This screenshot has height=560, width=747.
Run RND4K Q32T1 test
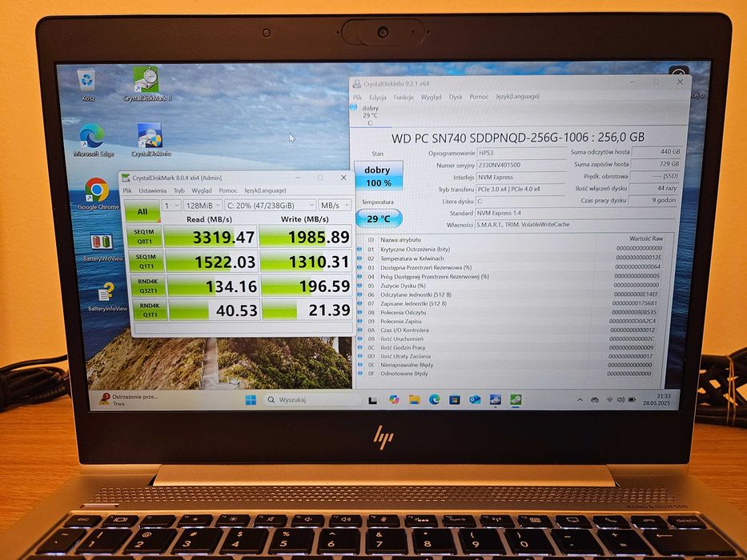pos(148,286)
